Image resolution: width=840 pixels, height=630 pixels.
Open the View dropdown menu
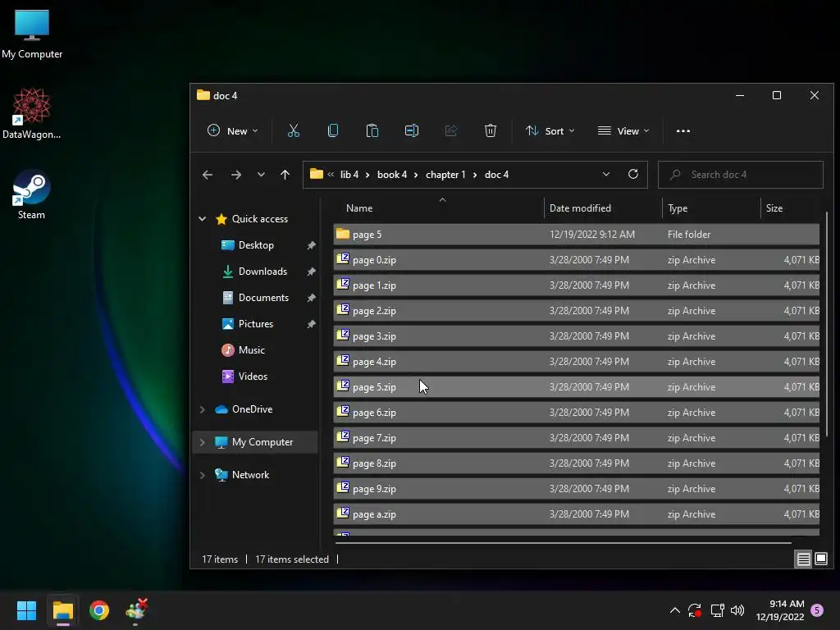pyautogui.click(x=623, y=130)
